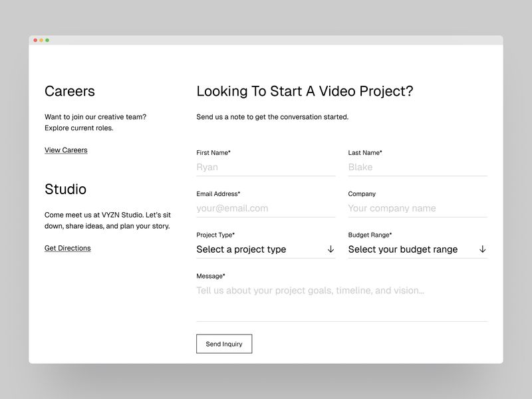Click the Budget Range dropdown arrow icon

[483, 249]
